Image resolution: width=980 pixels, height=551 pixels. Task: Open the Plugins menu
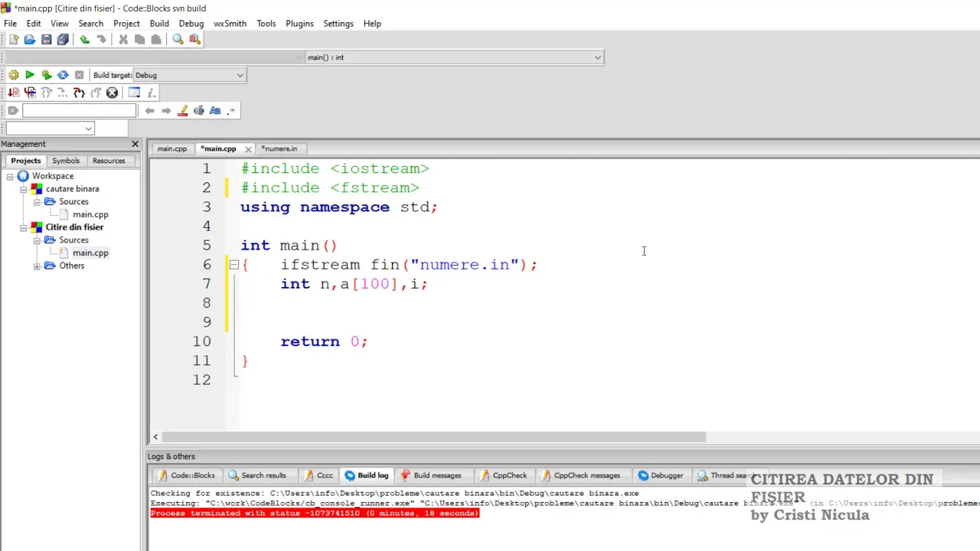tap(299, 24)
